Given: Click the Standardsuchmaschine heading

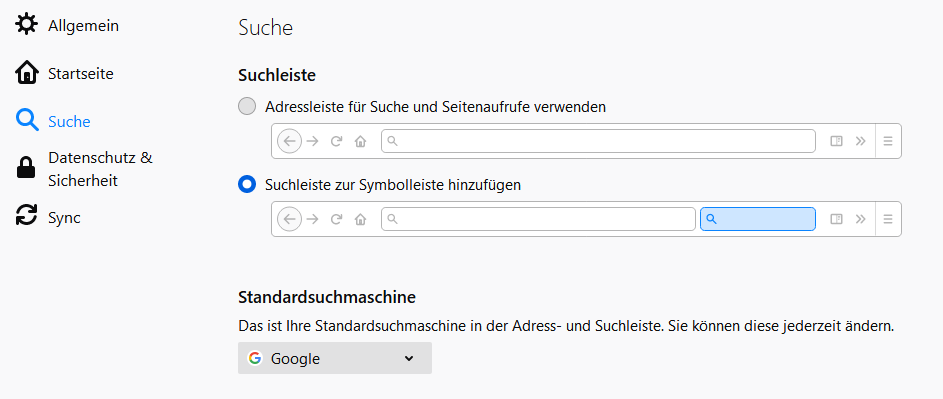Looking at the screenshot, I should point(327,297).
